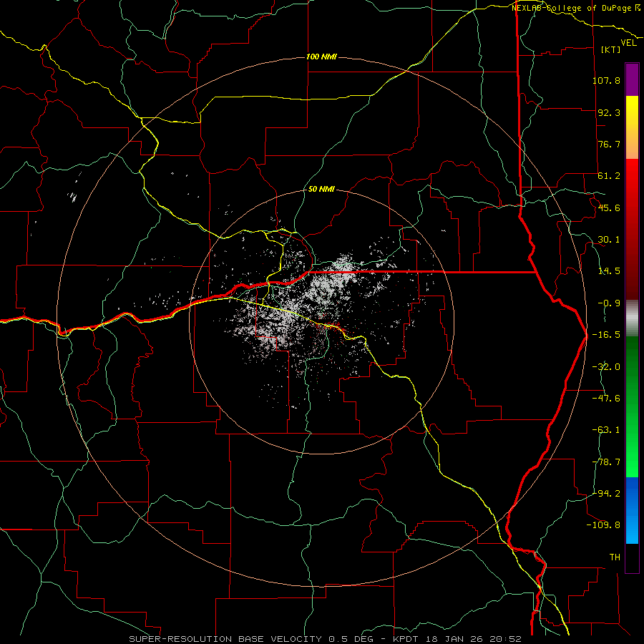This screenshot has height=644, width=644.
Task: Click the 45.6 value on velocity scale
Action: click(x=609, y=208)
